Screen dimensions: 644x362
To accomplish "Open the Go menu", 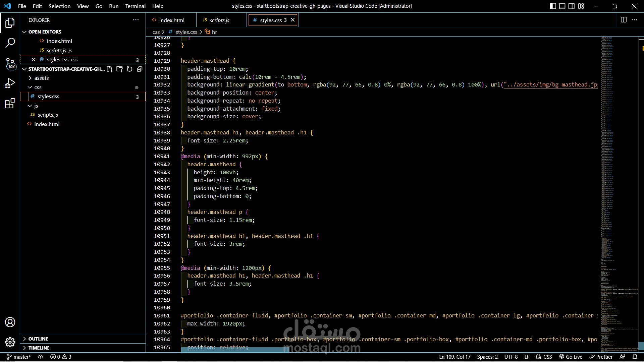I will (x=99, y=6).
